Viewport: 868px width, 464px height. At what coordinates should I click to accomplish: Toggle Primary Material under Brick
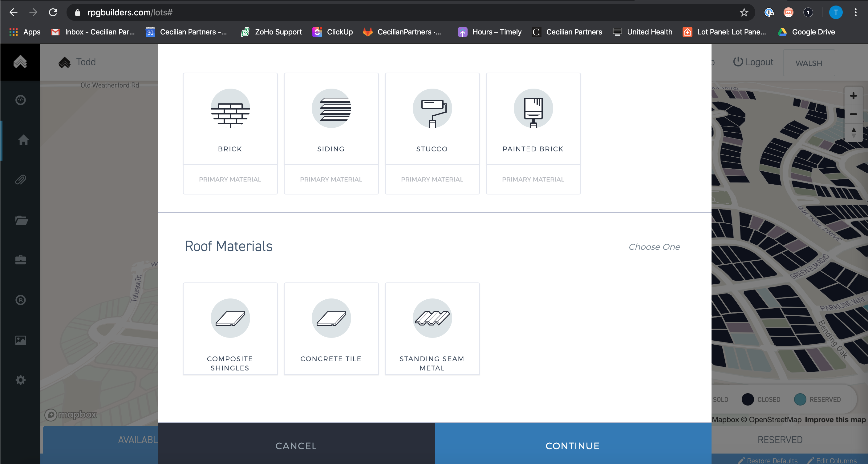pos(230,179)
